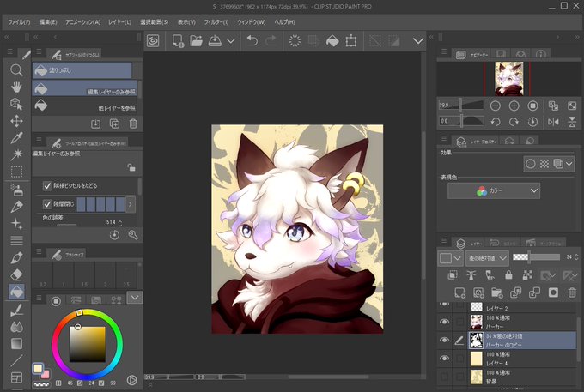The width and height of the screenshot is (584, 392).
Task: Hide the パーカー layer visibility
Action: tap(444, 322)
